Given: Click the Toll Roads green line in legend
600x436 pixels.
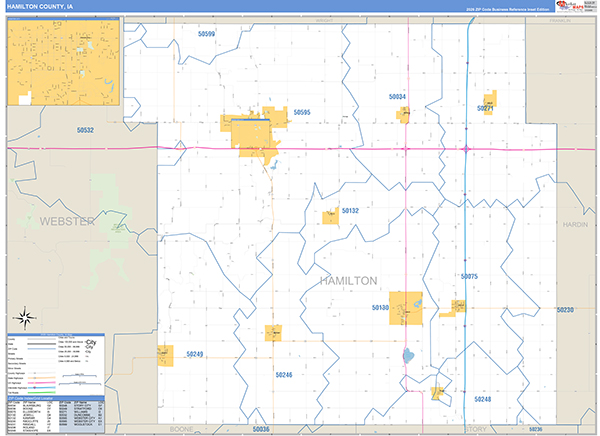Looking at the screenshot, I should (x=42, y=392).
